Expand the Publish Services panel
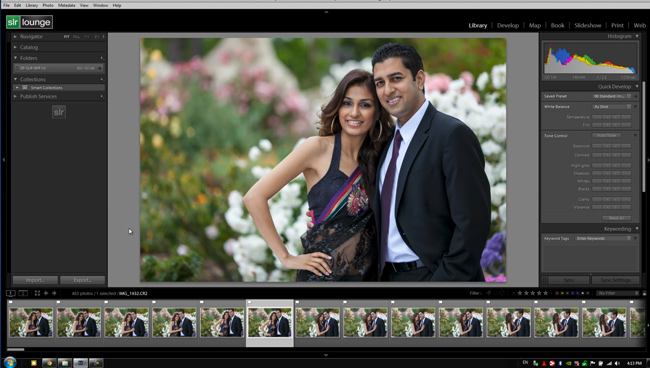 tap(15, 96)
